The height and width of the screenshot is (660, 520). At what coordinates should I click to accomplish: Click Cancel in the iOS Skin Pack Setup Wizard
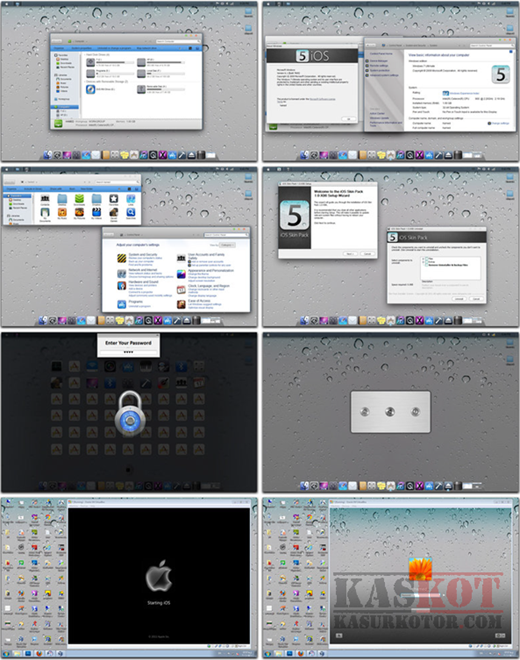point(367,254)
